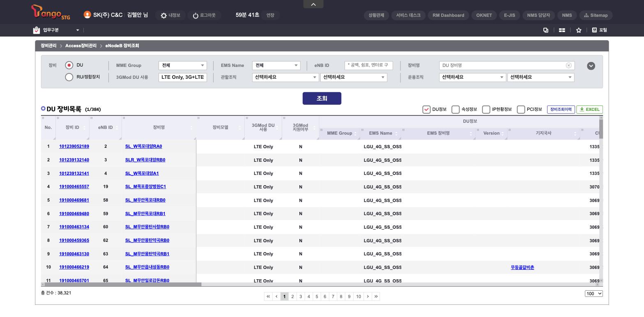The image size is (644, 317).
Task: Collapse the top header with the up chevron
Action: pos(313,4)
